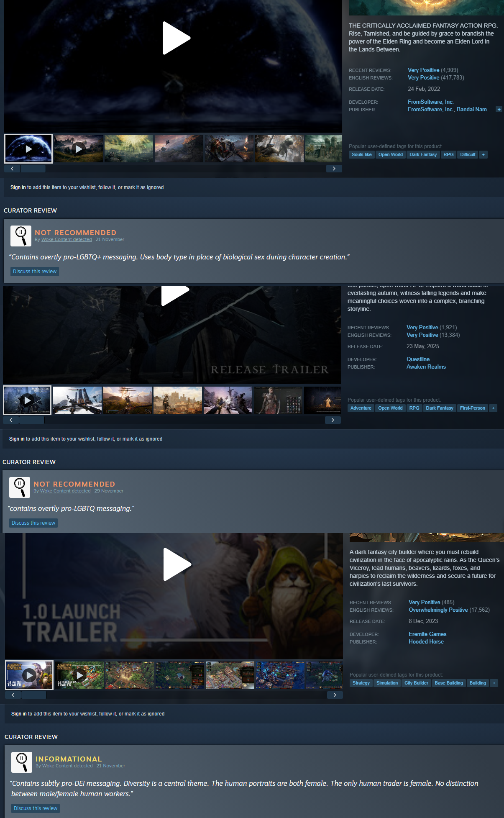Screen dimensions: 504x818
Task: Open Woke Content detected link on Informational review
Action: tap(67, 766)
